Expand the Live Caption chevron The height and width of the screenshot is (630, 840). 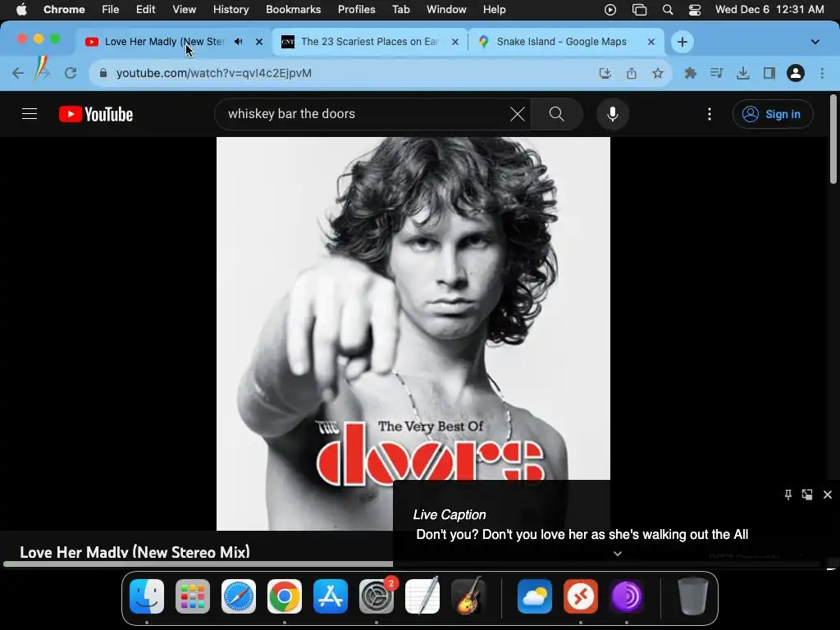click(x=617, y=554)
